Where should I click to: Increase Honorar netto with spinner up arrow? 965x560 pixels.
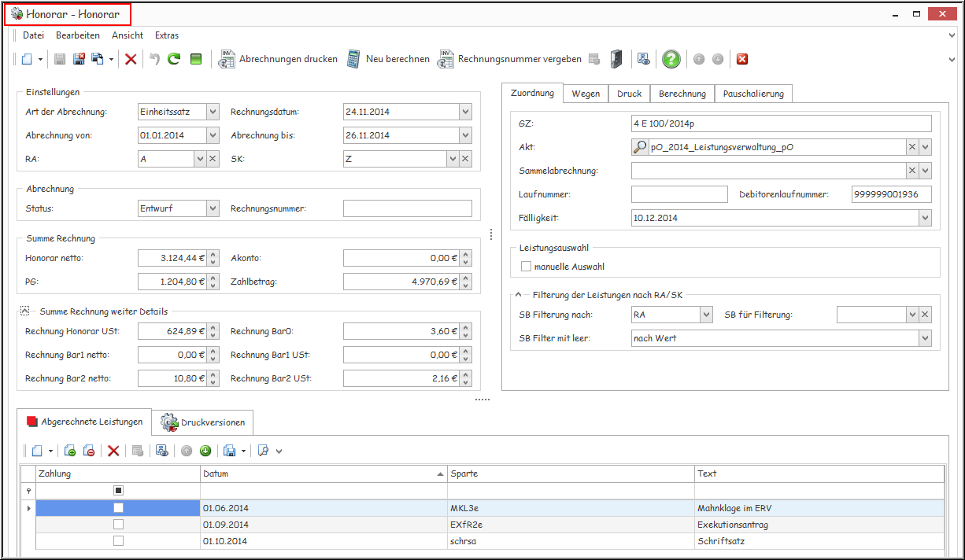(x=213, y=254)
